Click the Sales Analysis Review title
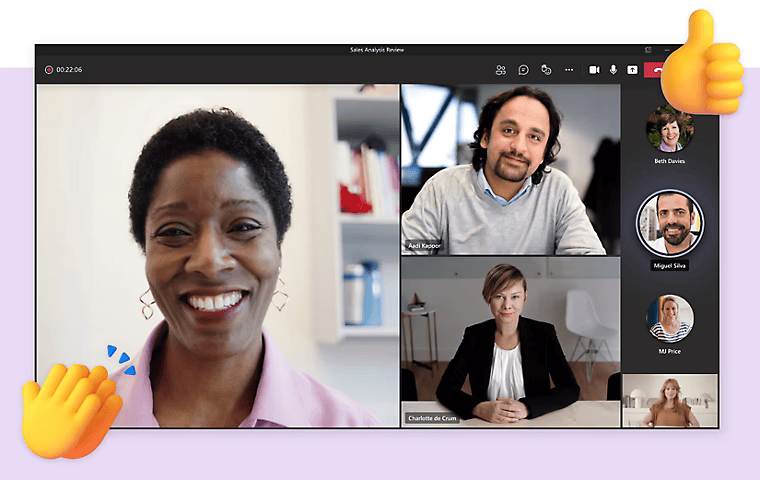Screen dimensions: 760x480 (x=377, y=49)
